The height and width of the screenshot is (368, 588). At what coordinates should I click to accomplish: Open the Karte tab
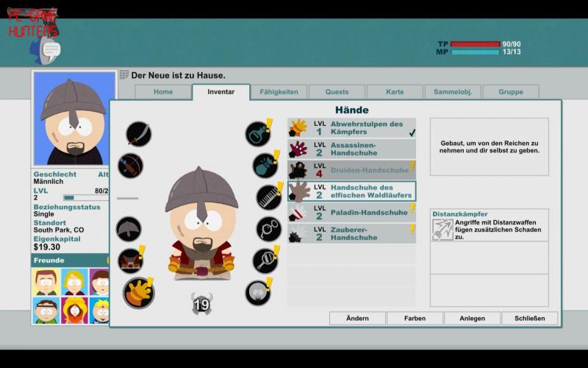395,92
